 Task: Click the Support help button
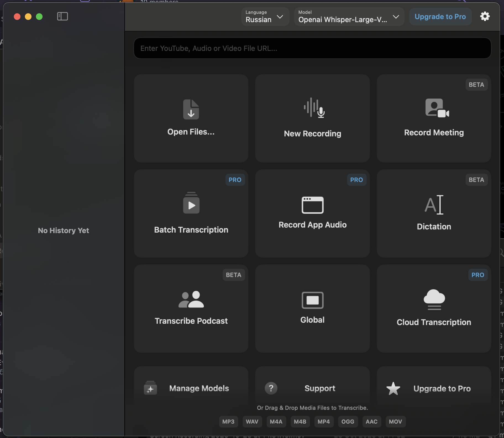(x=313, y=389)
